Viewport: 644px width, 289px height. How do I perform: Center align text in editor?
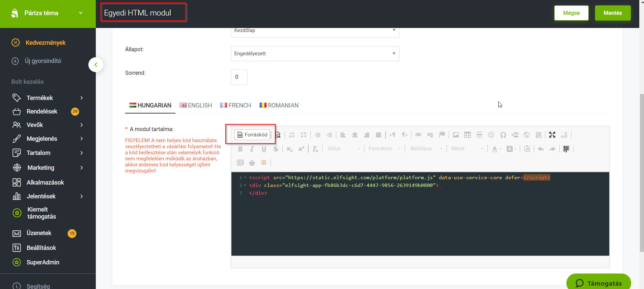pyautogui.click(x=355, y=135)
